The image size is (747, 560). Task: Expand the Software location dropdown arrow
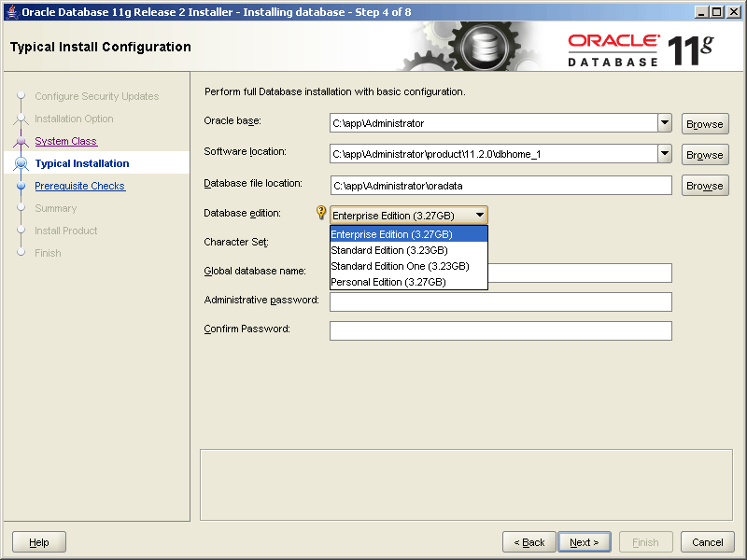pyautogui.click(x=665, y=154)
